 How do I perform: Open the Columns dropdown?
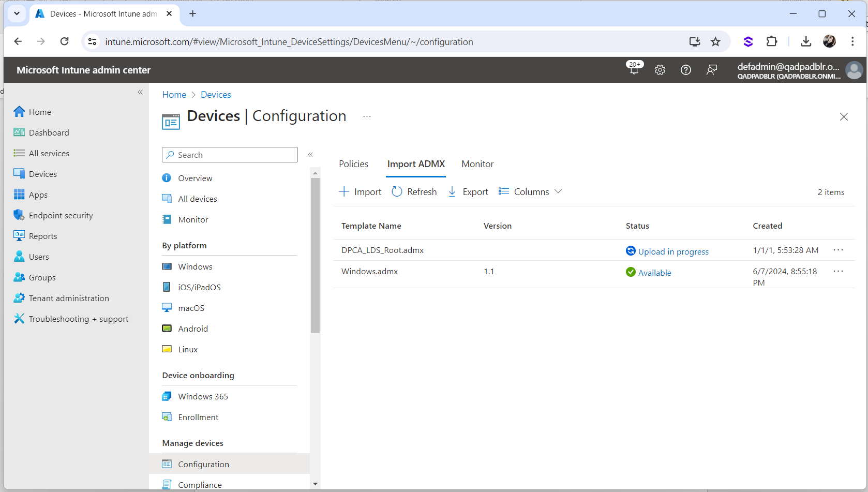point(530,192)
